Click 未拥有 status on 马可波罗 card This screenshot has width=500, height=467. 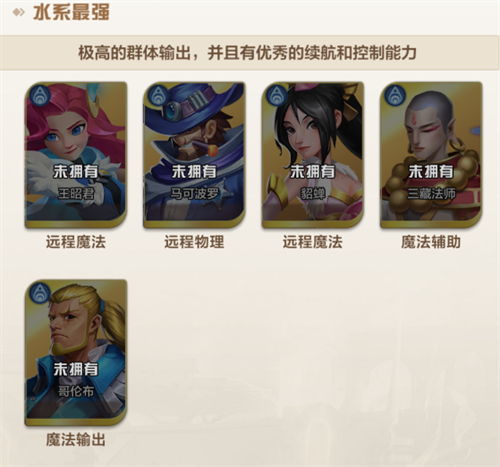coord(194,172)
